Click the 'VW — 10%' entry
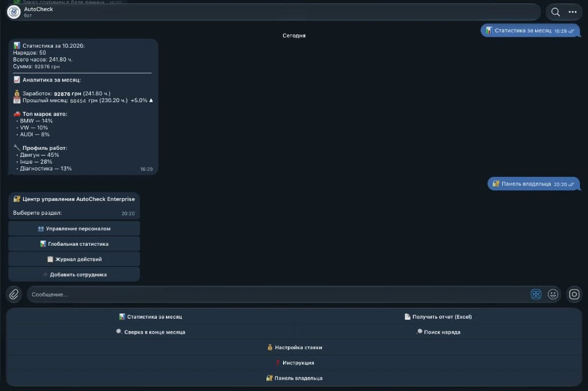The height and width of the screenshot is (391, 588). [32, 127]
